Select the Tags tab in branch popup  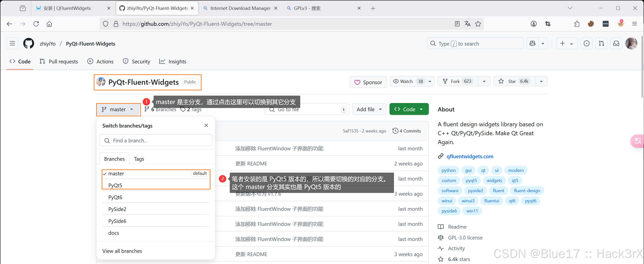tap(139, 159)
